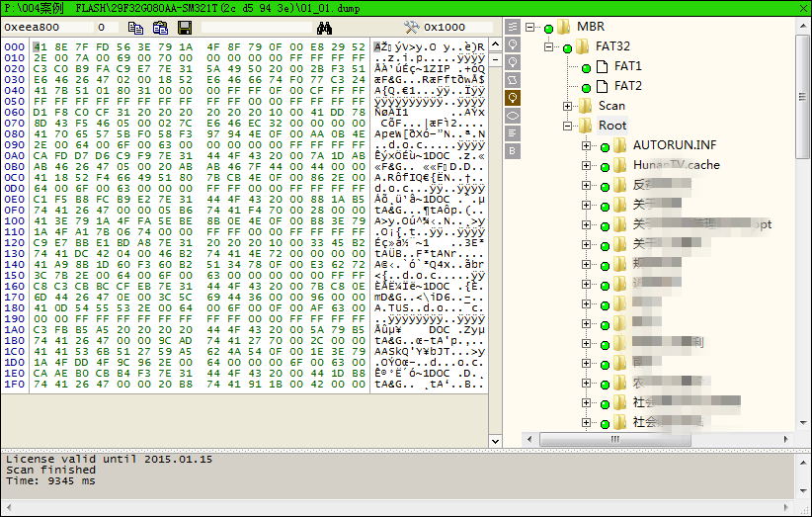Expand the folder whose name starts with 反
This screenshot has width=812, height=517.
tap(586, 185)
